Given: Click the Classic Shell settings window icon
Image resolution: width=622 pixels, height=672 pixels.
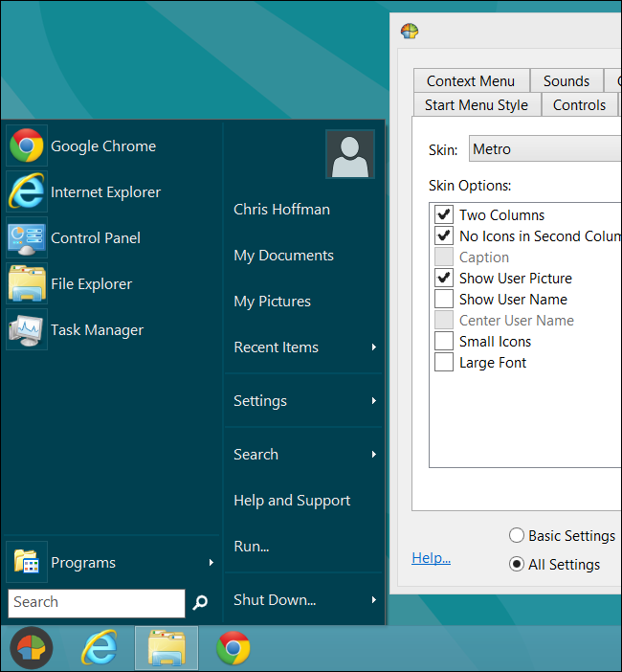Looking at the screenshot, I should click(410, 31).
